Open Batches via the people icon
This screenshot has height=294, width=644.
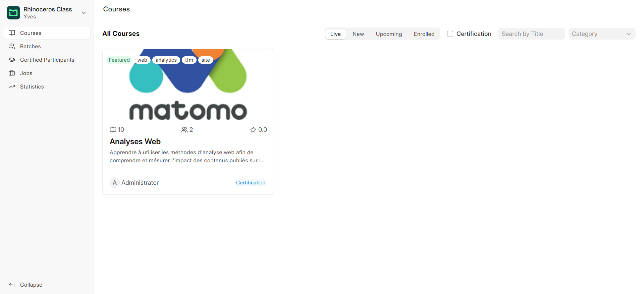pyautogui.click(x=12, y=46)
